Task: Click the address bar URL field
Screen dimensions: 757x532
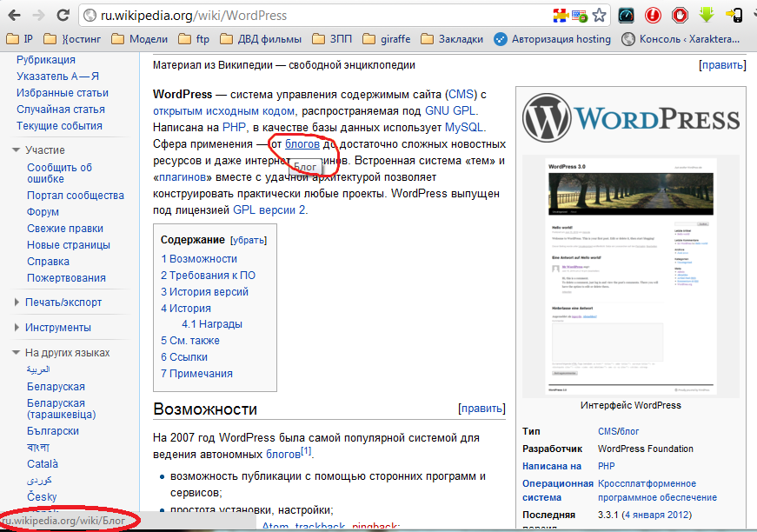Action: [x=314, y=16]
